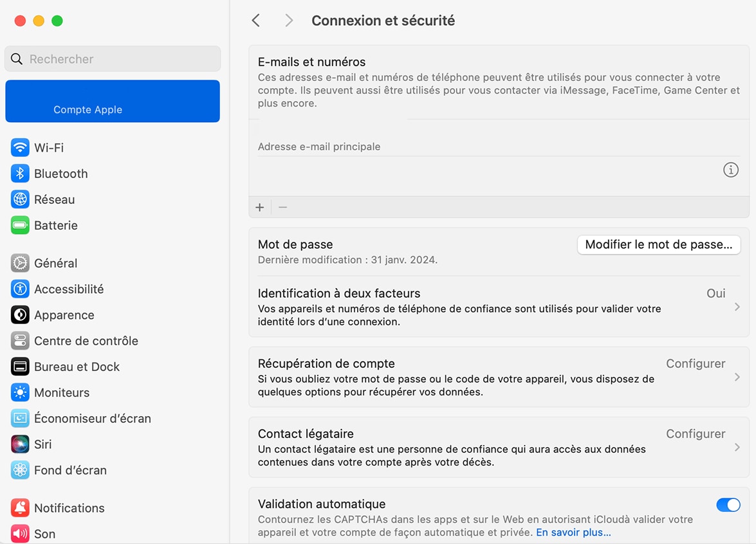Click the Siri icon

click(20, 444)
